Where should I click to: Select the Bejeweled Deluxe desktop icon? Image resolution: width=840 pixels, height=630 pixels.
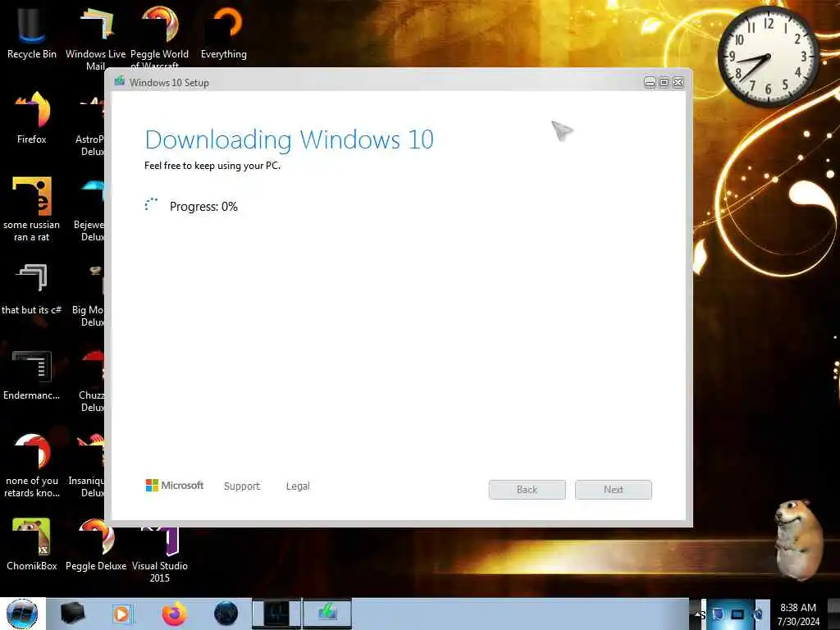pyautogui.click(x=89, y=211)
